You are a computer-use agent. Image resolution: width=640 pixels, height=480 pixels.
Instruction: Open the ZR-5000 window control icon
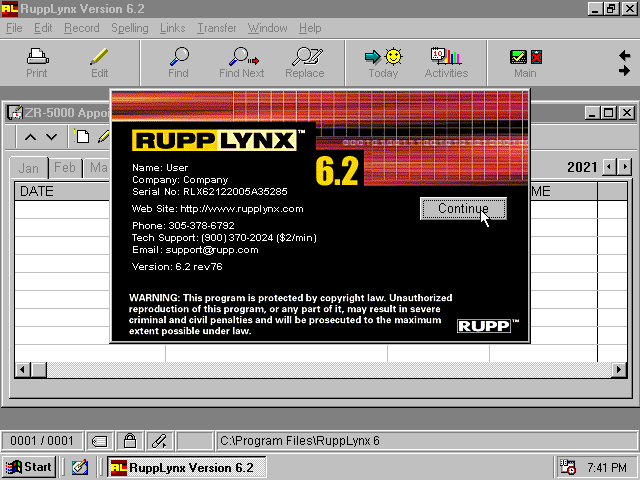(15, 113)
